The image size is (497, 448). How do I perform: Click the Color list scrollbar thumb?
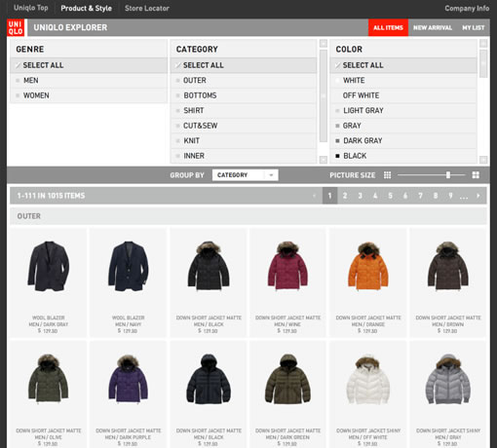point(483,63)
